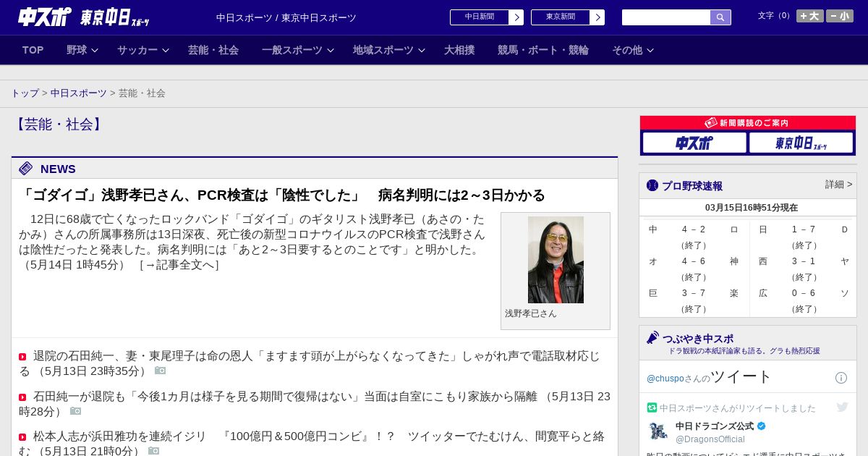Go to 中日スポーツ in the breadcrumb
This screenshot has height=456, width=868.
click(79, 93)
